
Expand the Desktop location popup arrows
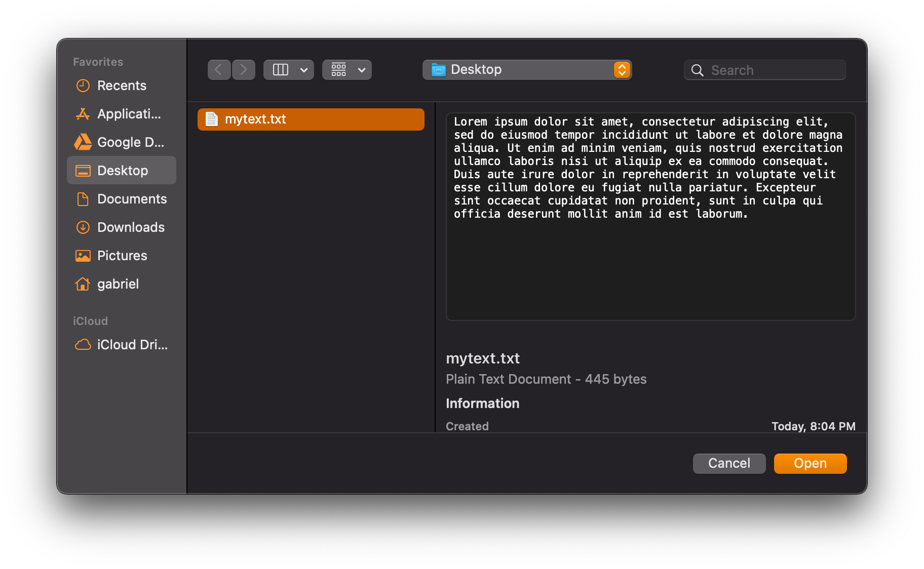622,70
